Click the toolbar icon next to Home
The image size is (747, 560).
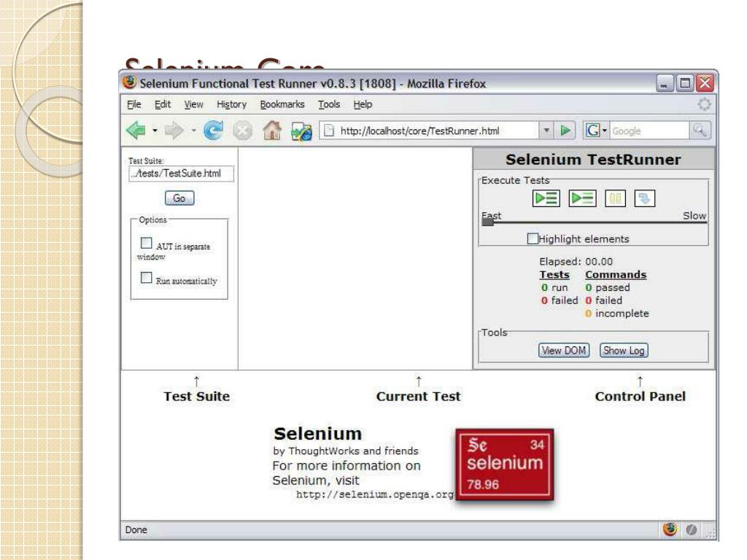click(301, 131)
